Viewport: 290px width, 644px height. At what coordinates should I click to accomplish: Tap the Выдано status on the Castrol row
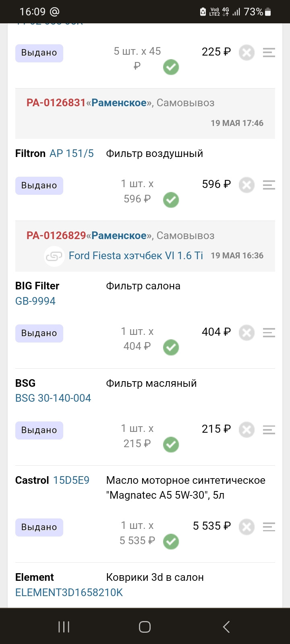[39, 527]
